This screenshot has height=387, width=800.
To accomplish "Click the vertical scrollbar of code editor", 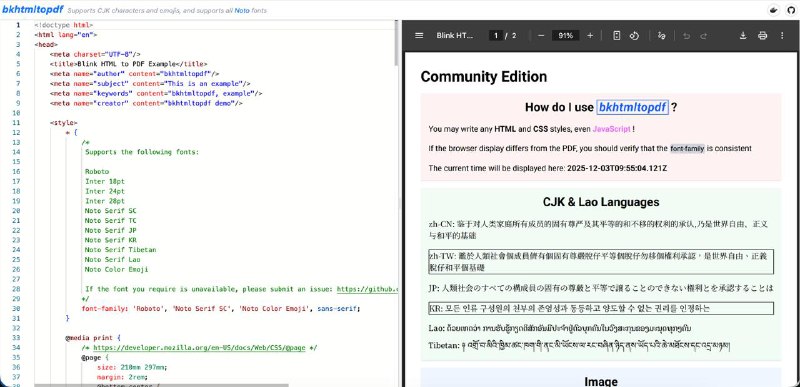I will [397, 43].
